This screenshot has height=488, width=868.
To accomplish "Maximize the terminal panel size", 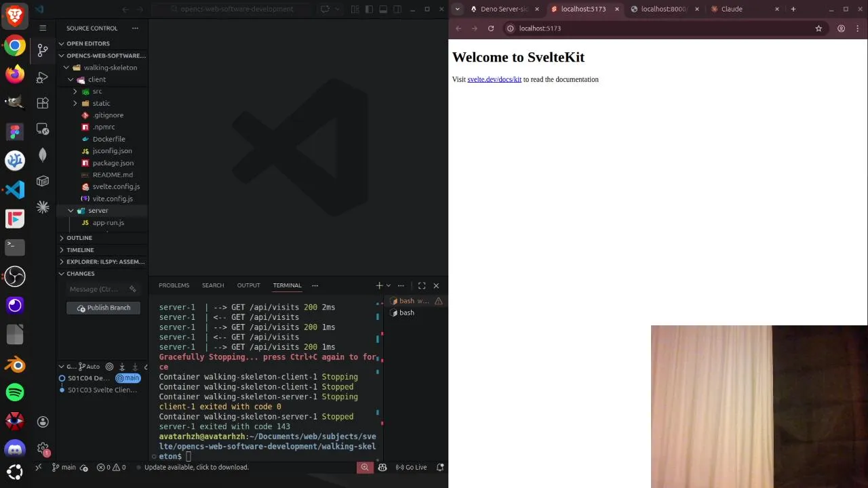I will (x=422, y=285).
